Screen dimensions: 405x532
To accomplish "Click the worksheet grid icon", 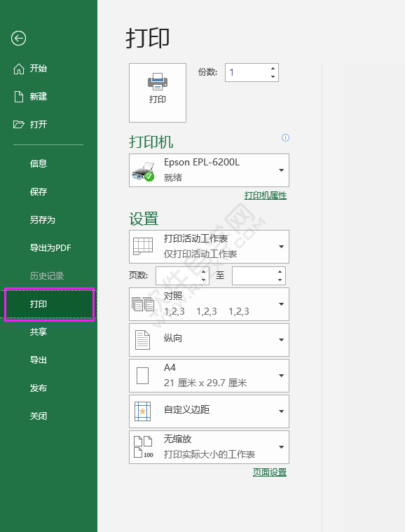I will pos(143,246).
